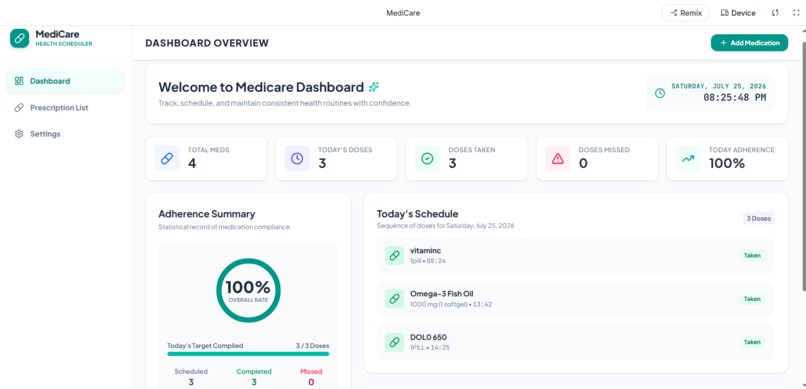Click the 'Omega-3 Fish Oil' medication name

[442, 294]
